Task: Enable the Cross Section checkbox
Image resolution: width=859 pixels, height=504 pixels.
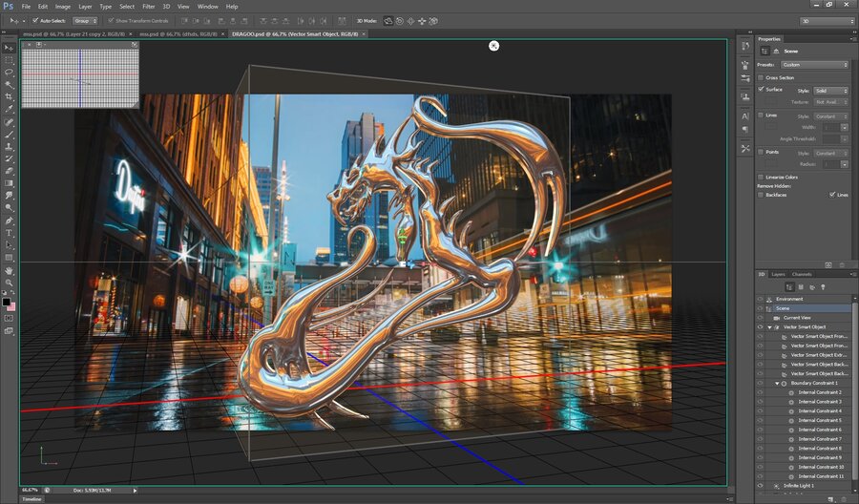Action: point(761,77)
